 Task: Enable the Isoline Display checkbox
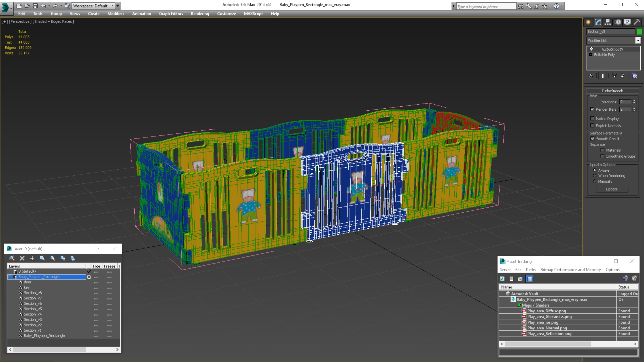tap(592, 119)
